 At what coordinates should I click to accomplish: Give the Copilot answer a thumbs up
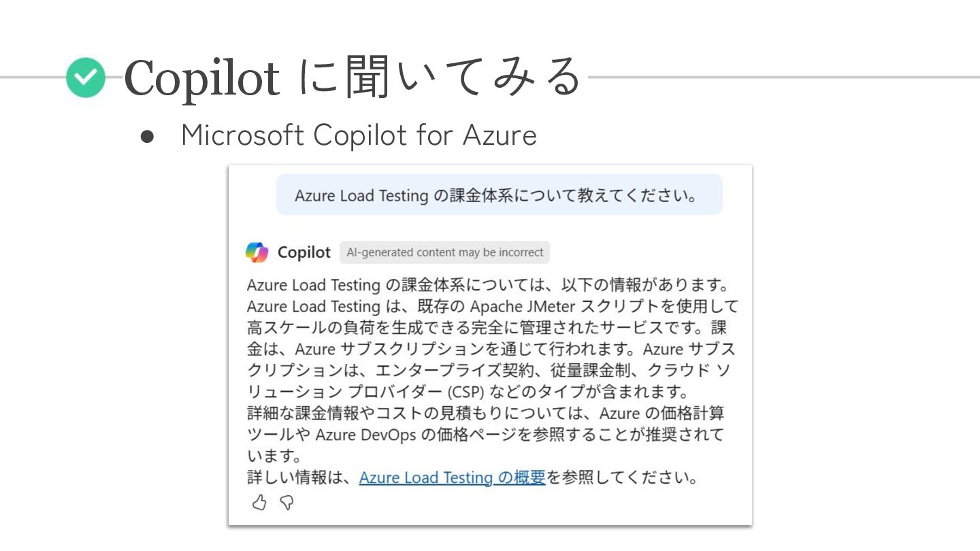point(259,503)
